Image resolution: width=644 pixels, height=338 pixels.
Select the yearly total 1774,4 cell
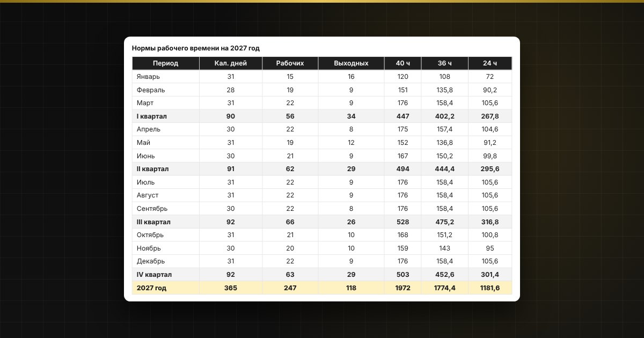tap(445, 288)
